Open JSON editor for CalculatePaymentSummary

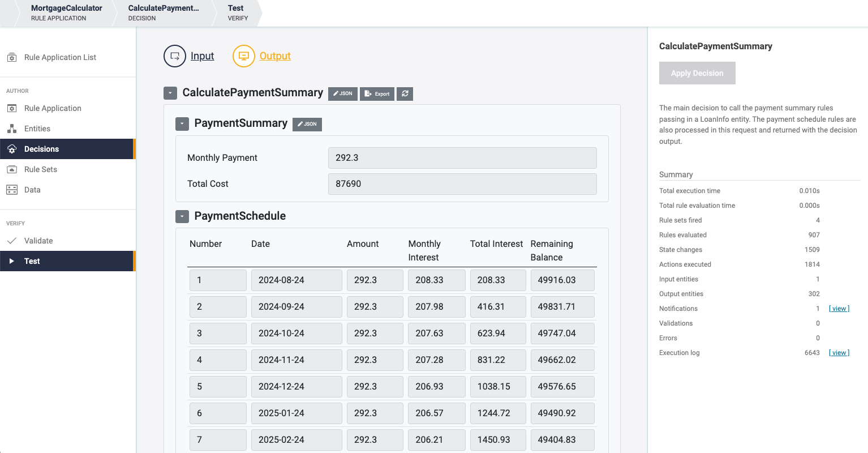pyautogui.click(x=343, y=93)
